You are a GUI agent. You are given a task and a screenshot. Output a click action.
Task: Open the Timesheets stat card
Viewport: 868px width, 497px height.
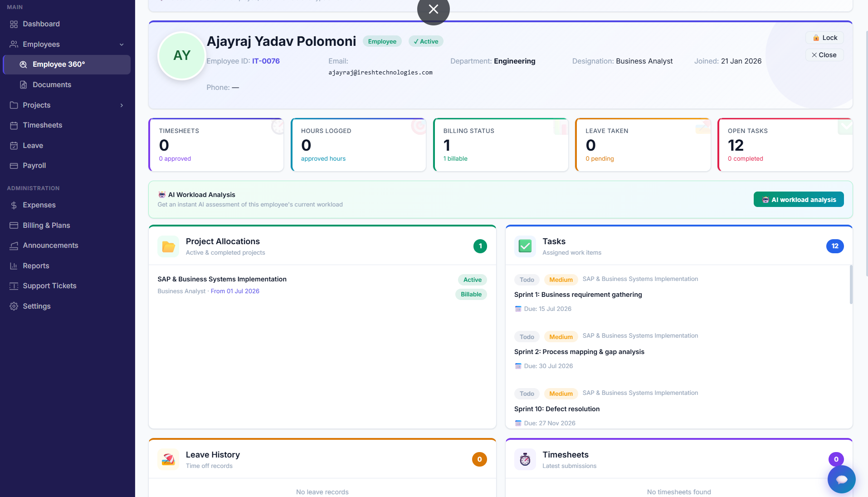pyautogui.click(x=216, y=145)
